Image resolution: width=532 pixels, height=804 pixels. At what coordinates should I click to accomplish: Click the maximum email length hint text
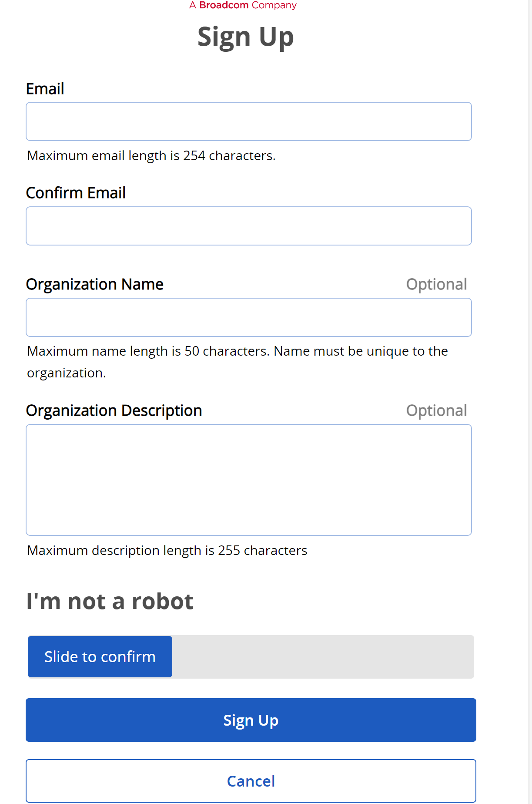pos(151,155)
